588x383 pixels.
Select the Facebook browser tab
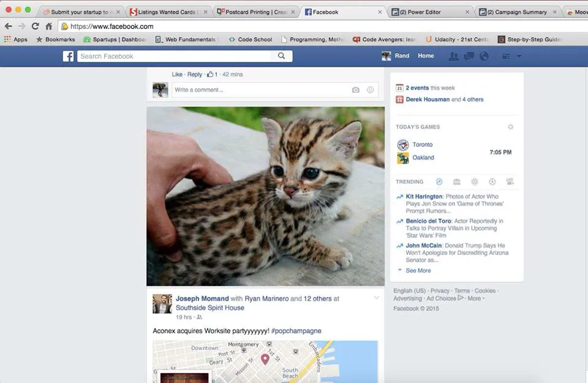pyautogui.click(x=343, y=12)
